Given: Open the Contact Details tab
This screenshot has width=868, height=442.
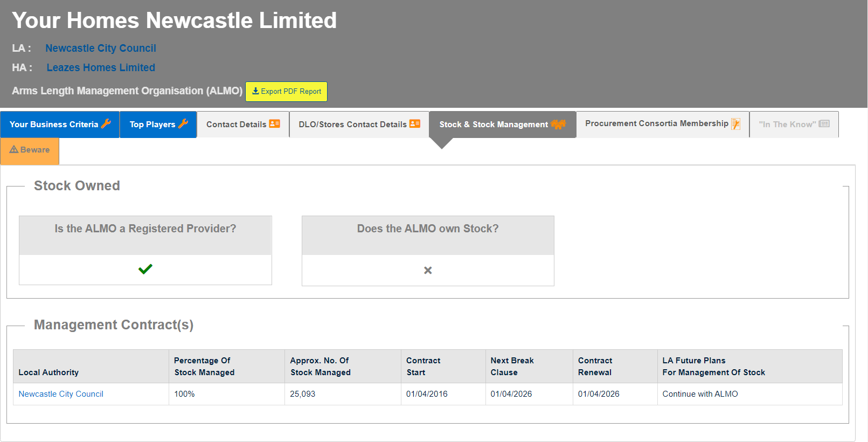Looking at the screenshot, I should pos(243,125).
